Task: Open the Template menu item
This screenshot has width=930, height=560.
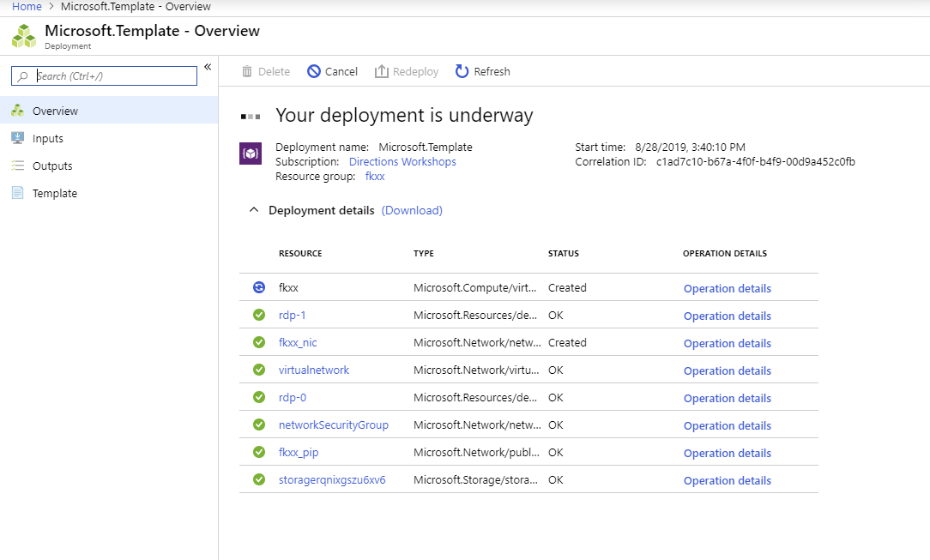Action: [x=109, y=193]
